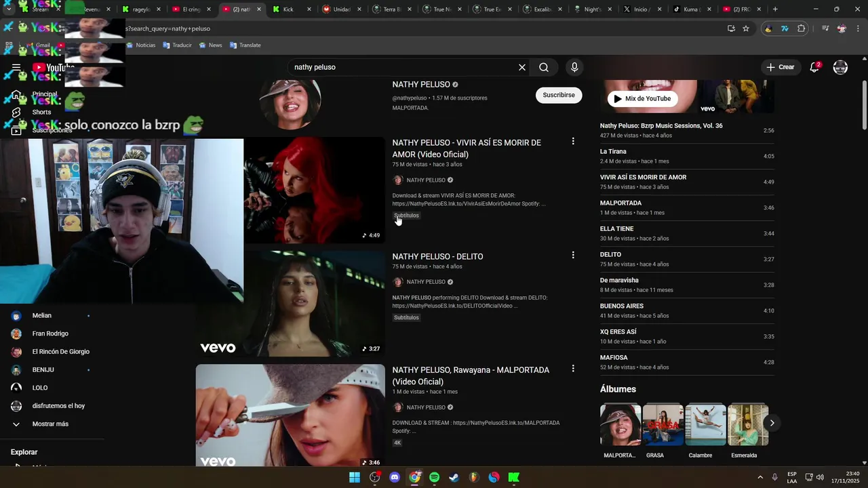
Task: Show more albums with the right arrow
Action: click(772, 423)
